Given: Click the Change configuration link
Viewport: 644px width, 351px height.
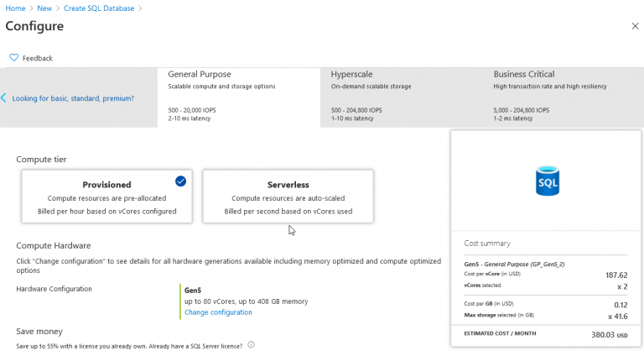Looking at the screenshot, I should [x=218, y=312].
